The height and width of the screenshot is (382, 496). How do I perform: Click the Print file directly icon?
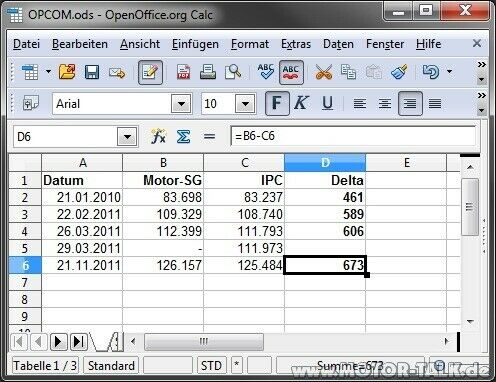click(208, 72)
